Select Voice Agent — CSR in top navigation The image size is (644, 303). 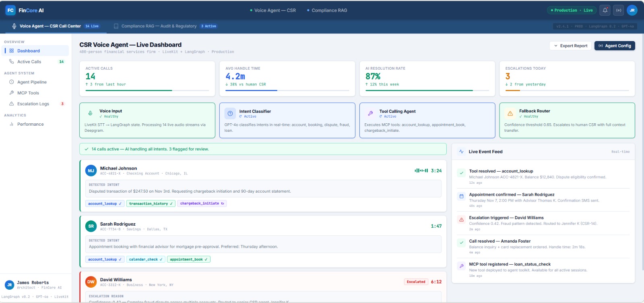point(272,10)
